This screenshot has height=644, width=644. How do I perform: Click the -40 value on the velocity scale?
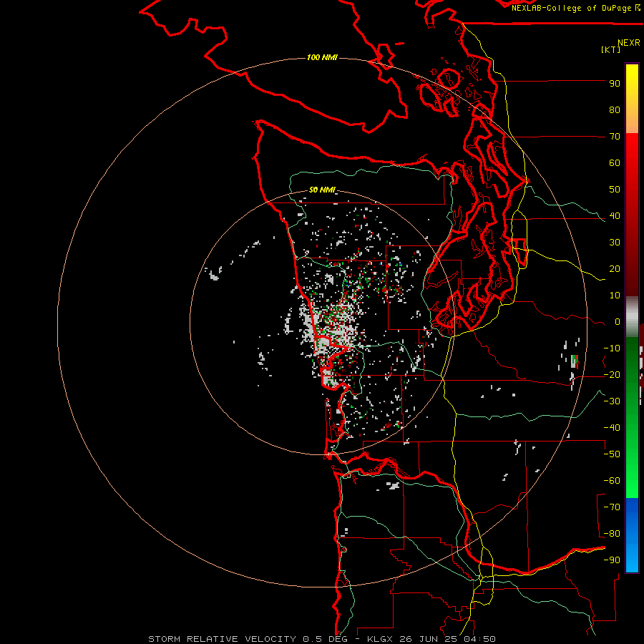[612, 428]
